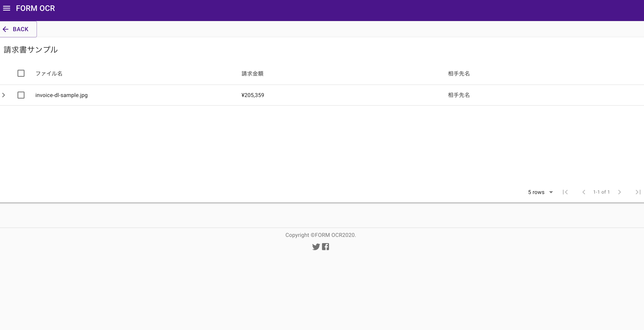This screenshot has width=644, height=330.
Task: Check the box for invoice-dl-sample.jpg
Action: [x=21, y=95]
